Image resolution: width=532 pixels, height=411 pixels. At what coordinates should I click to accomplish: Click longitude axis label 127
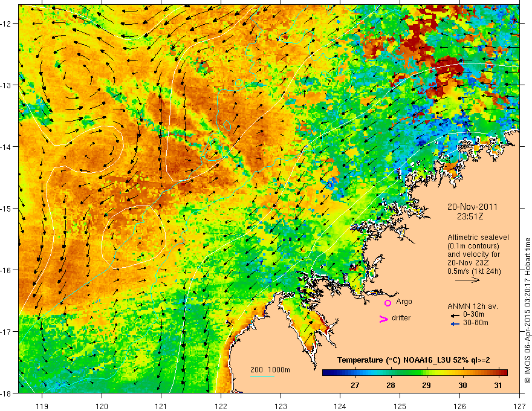pos(519,406)
